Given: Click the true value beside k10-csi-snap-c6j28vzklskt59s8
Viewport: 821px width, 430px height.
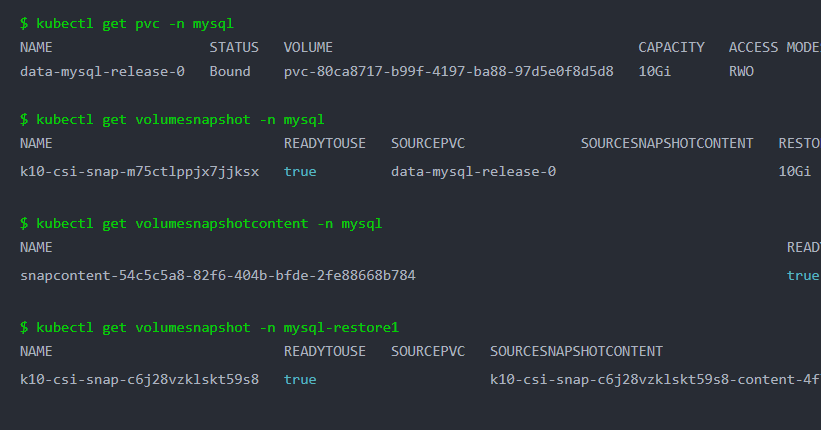Looking at the screenshot, I should [x=300, y=379].
